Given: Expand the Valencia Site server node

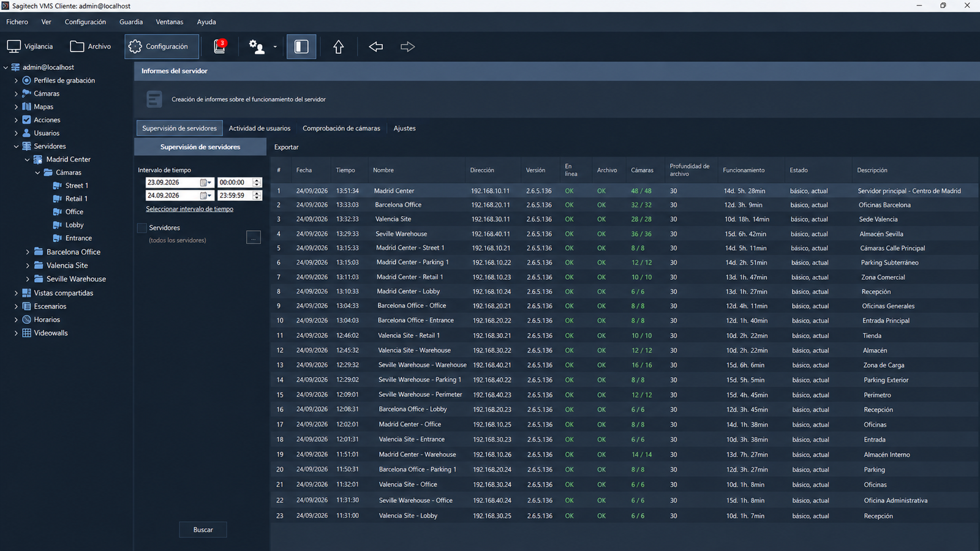Looking at the screenshot, I should click(27, 265).
